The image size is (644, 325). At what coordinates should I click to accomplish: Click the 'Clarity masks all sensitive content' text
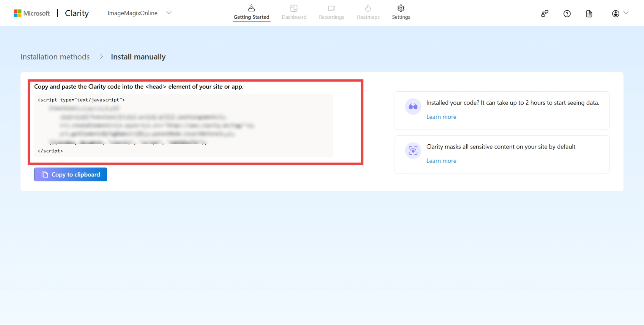[501, 147]
